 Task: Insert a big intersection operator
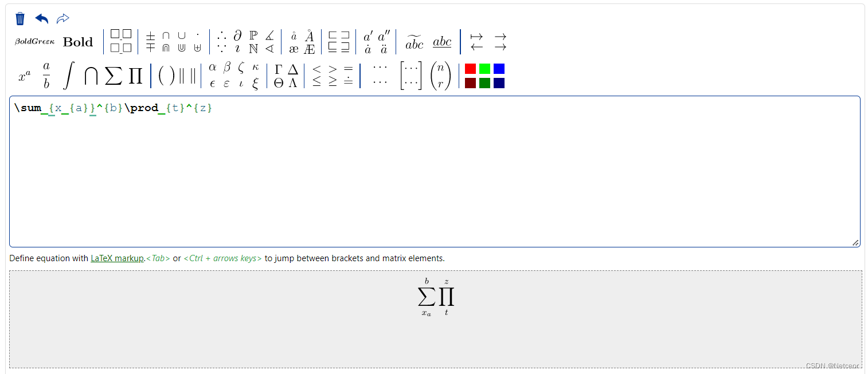coord(91,76)
